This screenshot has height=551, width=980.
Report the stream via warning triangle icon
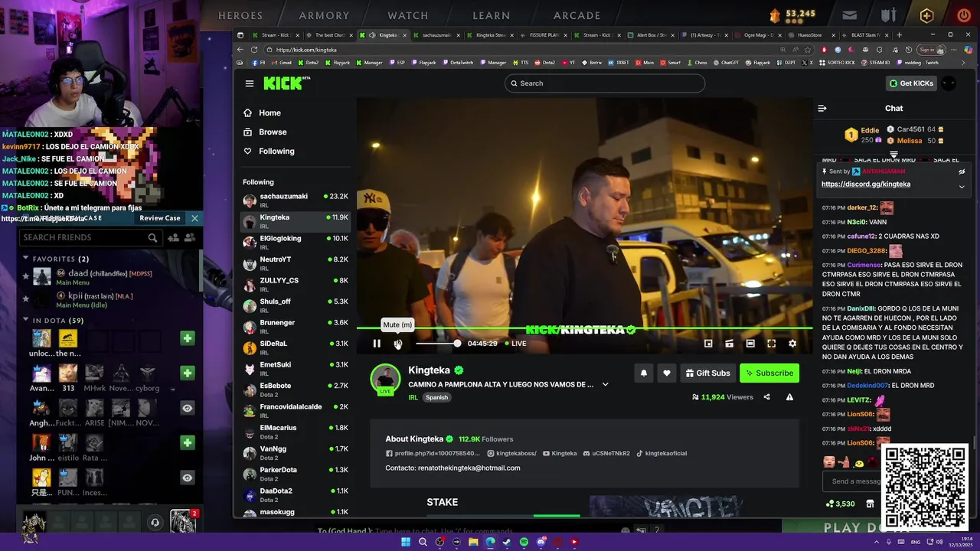[789, 397]
